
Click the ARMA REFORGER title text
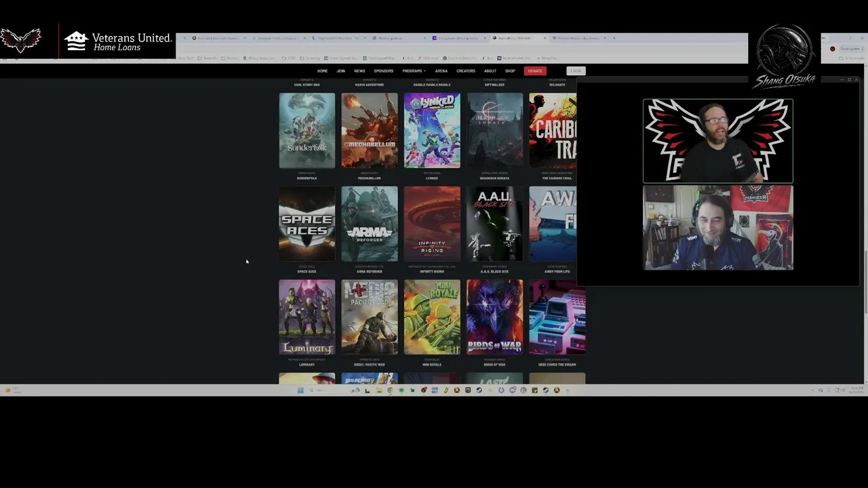pyautogui.click(x=370, y=272)
